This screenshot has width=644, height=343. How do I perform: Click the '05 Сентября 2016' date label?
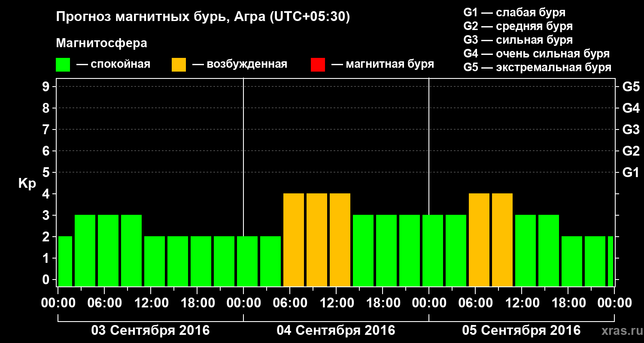click(521, 331)
